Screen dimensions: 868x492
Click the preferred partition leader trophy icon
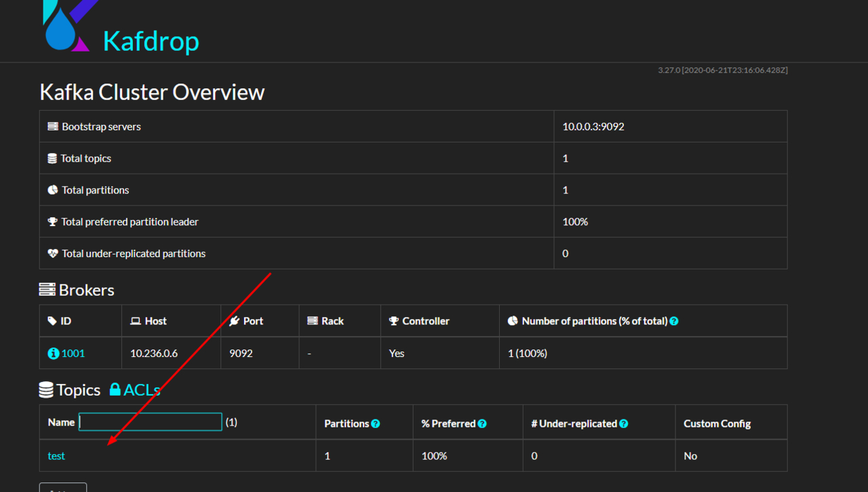tap(53, 222)
